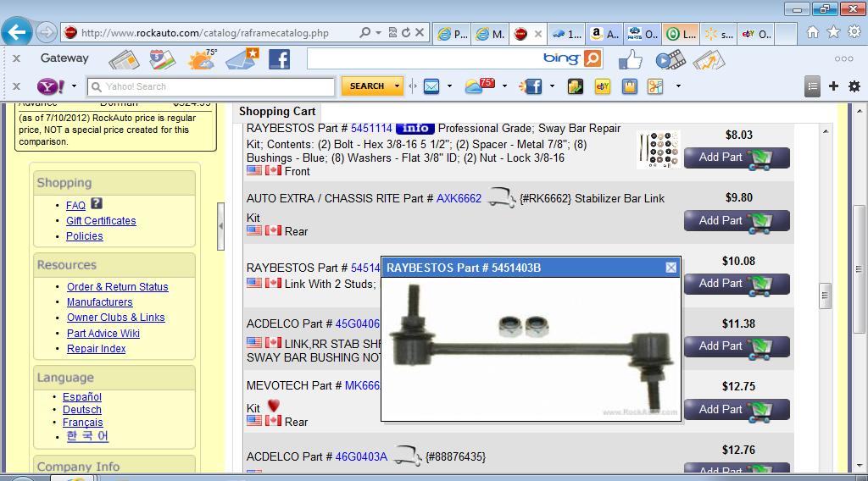Switch to the eBay browser tab
The width and height of the screenshot is (868, 481).
pos(756,34)
